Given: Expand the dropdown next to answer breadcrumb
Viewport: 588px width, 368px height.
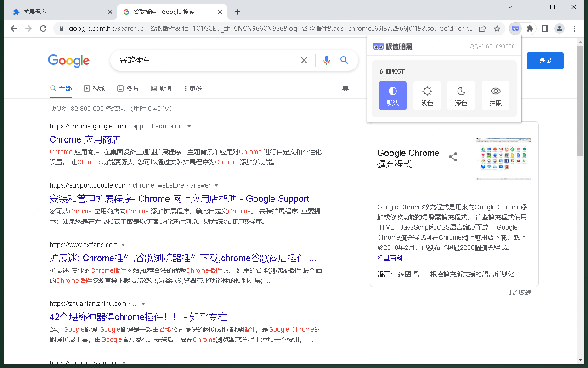Looking at the screenshot, I should coord(216,185).
